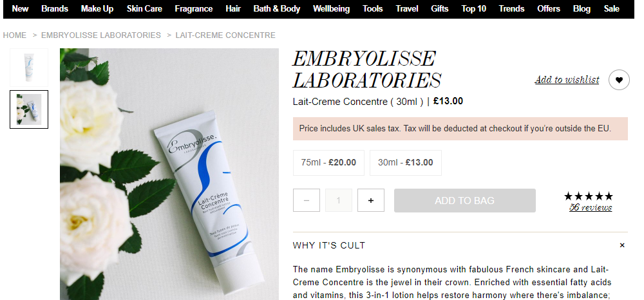Decrease quantity with the minus button

[x=307, y=200]
